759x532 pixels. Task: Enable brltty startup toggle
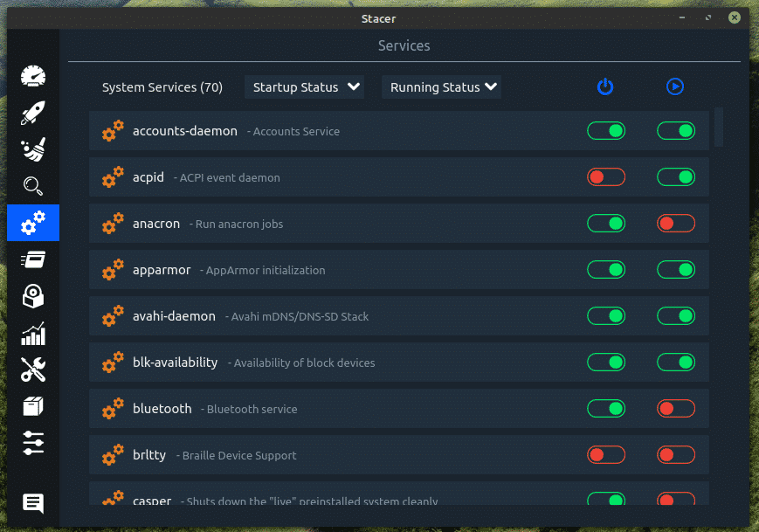click(x=606, y=454)
